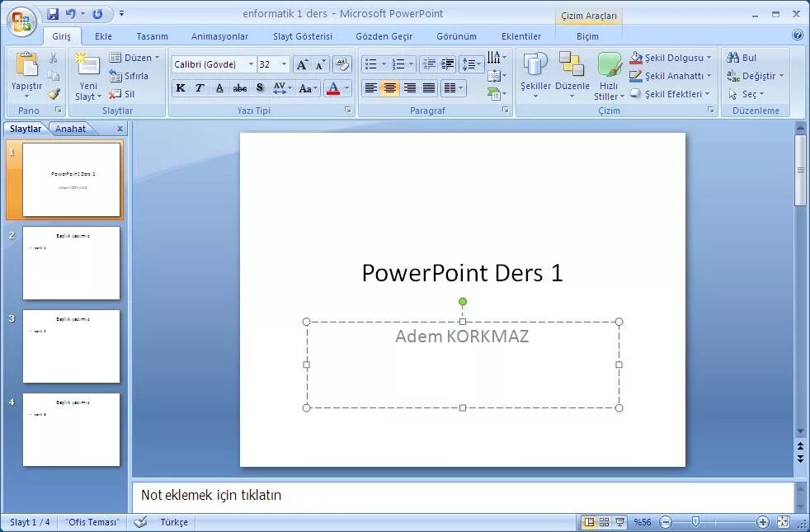Switch to the Animasyonlar tab

point(219,36)
